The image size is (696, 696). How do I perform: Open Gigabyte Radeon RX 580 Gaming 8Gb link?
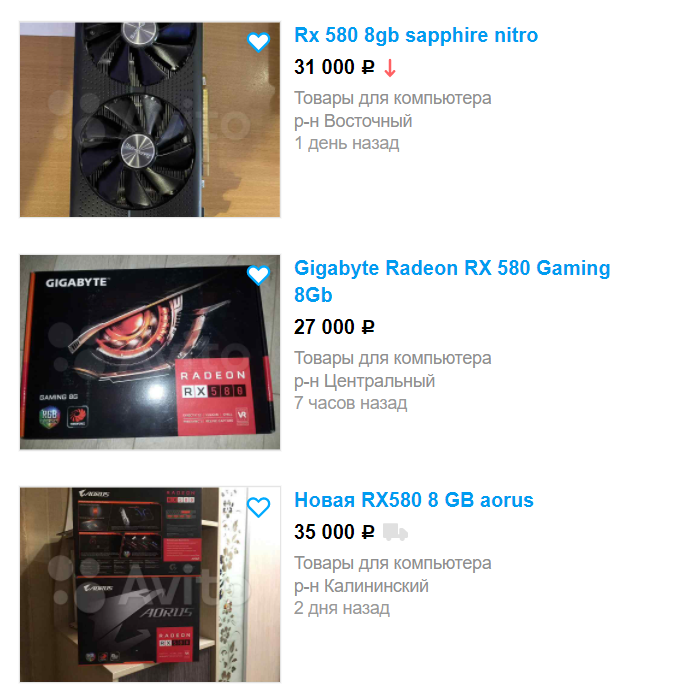pos(452,281)
